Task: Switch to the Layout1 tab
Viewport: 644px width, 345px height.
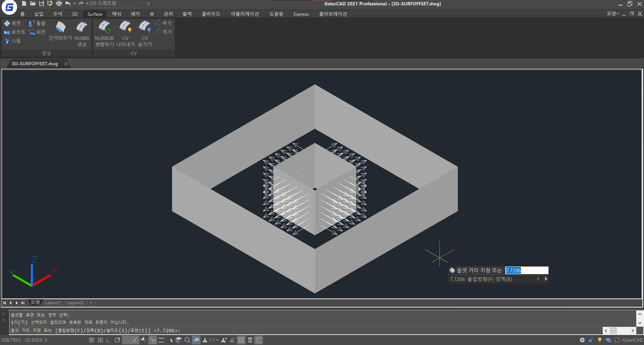Action: tap(53, 302)
